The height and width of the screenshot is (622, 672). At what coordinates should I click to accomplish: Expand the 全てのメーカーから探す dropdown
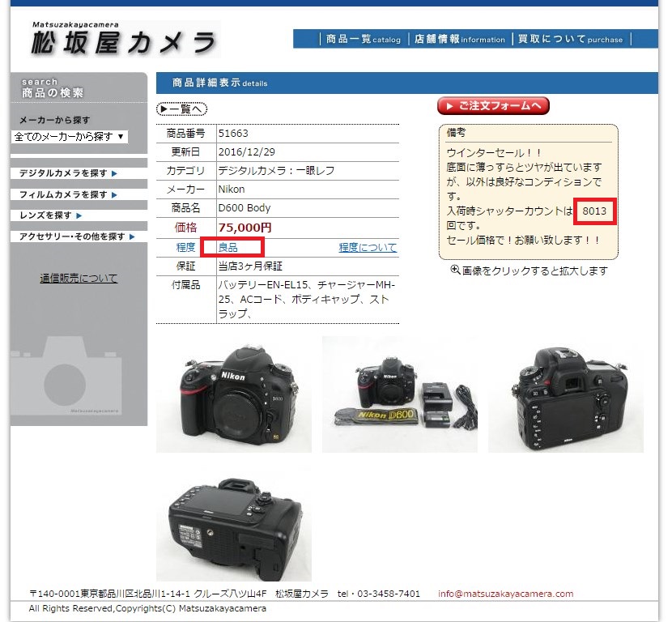[70, 137]
